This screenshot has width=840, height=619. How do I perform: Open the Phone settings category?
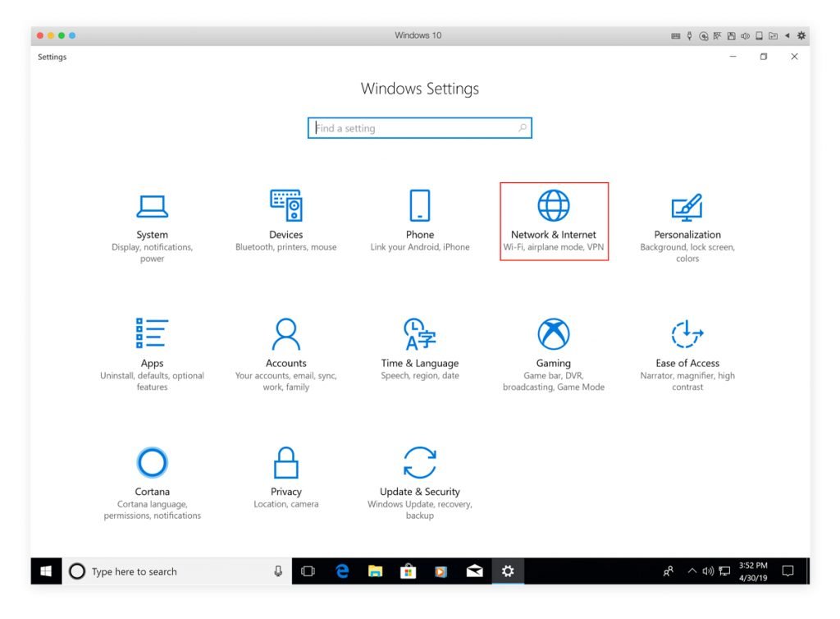point(420,221)
